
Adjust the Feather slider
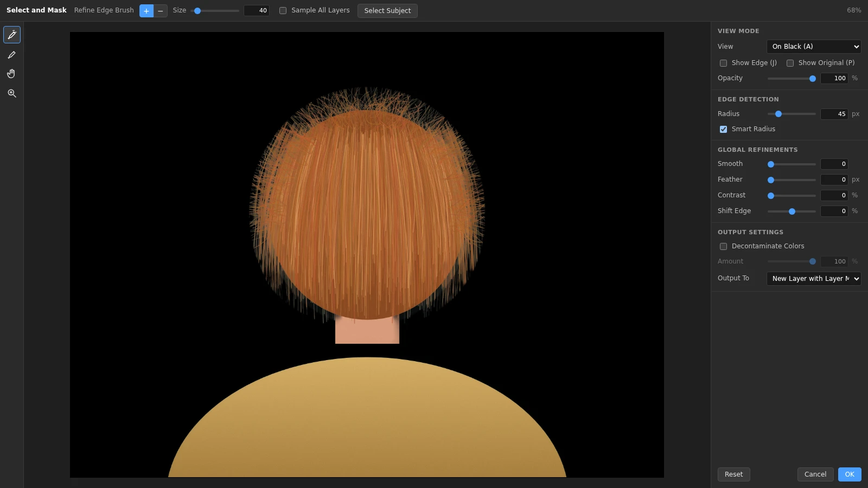(x=792, y=180)
